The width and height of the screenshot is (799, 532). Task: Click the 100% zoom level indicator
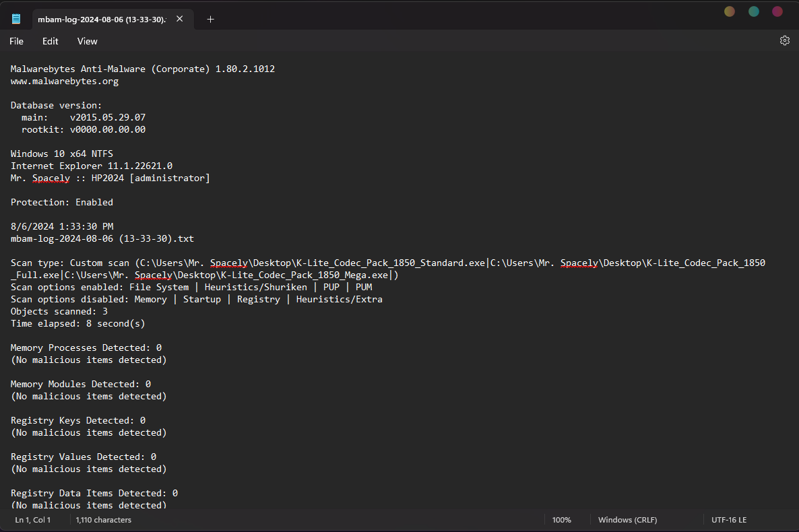pos(562,520)
